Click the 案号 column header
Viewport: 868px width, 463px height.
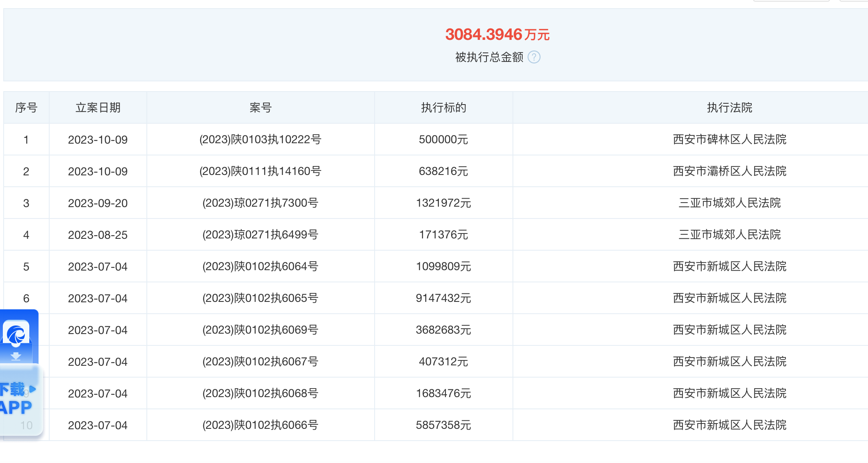pyautogui.click(x=260, y=108)
